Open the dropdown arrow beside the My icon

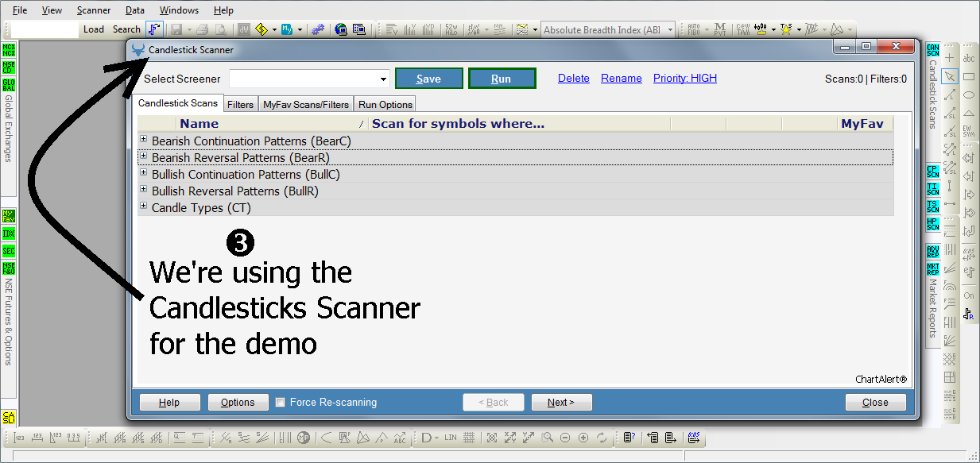[300, 29]
